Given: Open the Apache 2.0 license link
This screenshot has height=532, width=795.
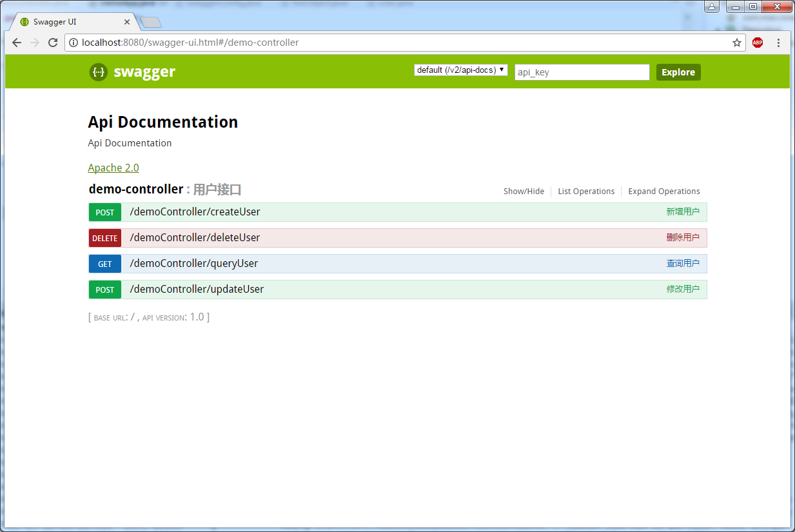Looking at the screenshot, I should click(x=113, y=168).
